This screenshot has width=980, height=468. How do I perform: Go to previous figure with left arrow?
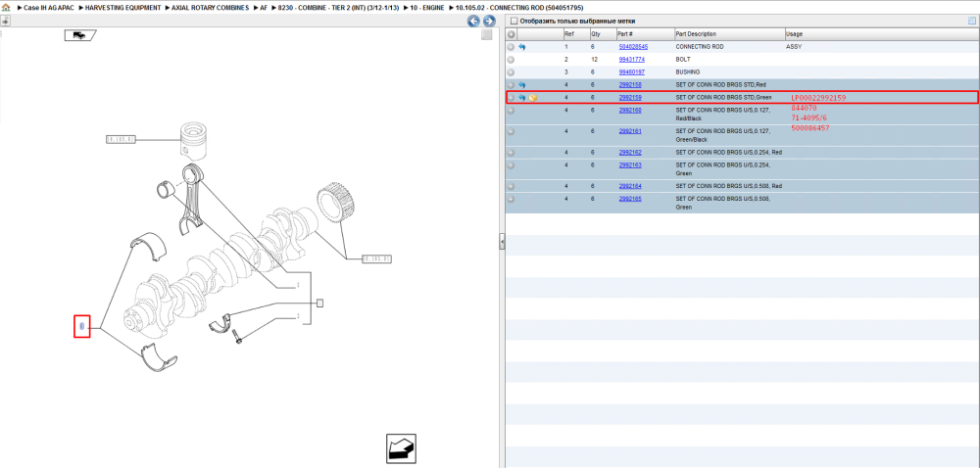point(473,21)
